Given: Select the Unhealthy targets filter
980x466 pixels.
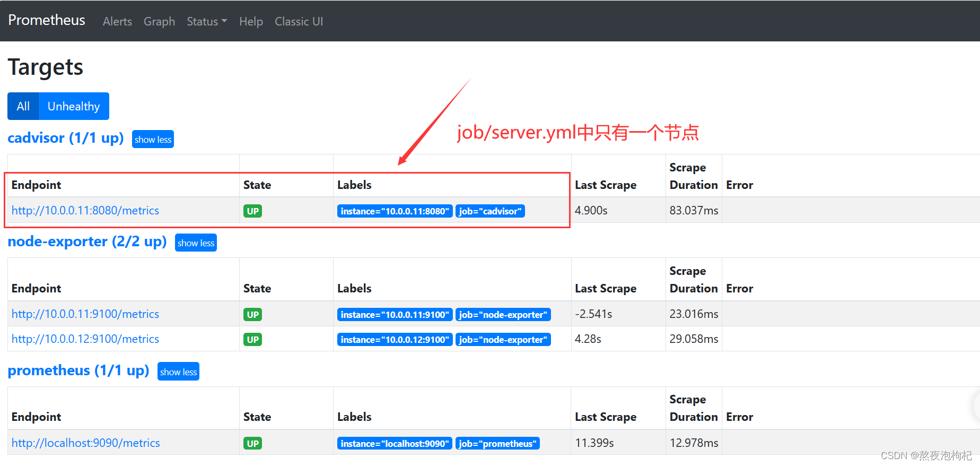Looking at the screenshot, I should [74, 106].
